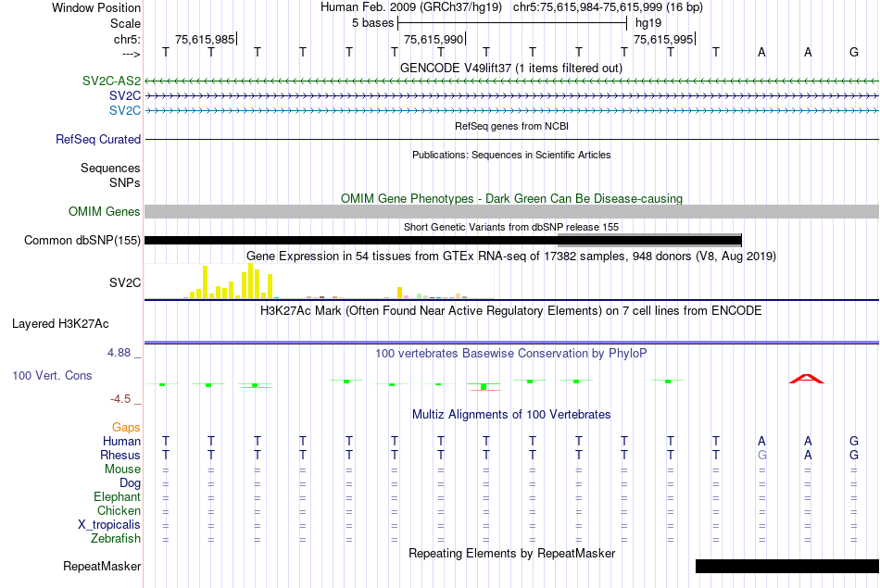Click the Window Position label
880x588 pixels.
(96, 7)
